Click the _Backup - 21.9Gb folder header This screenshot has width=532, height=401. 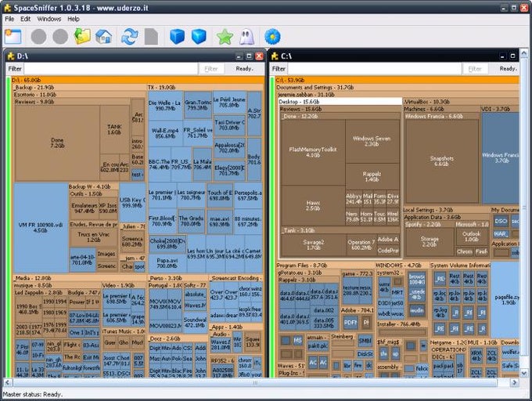[x=79, y=87]
